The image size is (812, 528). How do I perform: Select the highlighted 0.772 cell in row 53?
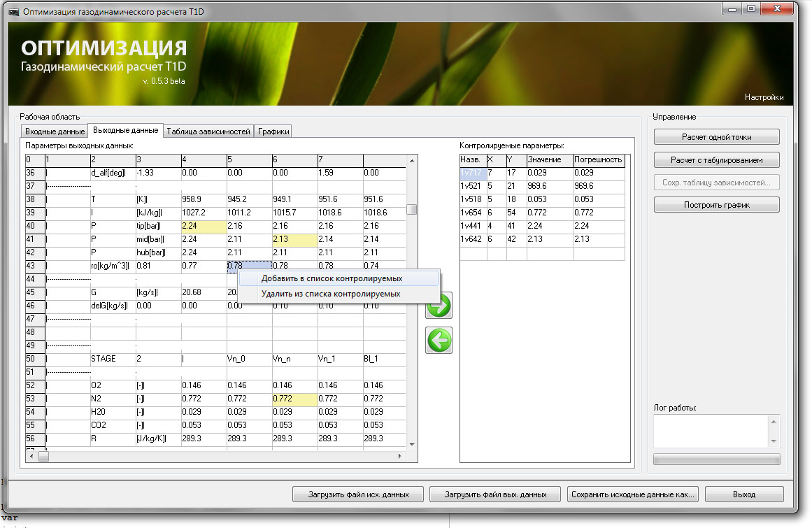tap(294, 399)
